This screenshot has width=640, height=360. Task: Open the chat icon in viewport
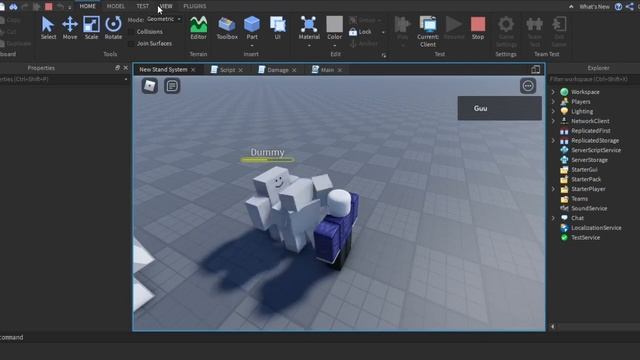172,86
